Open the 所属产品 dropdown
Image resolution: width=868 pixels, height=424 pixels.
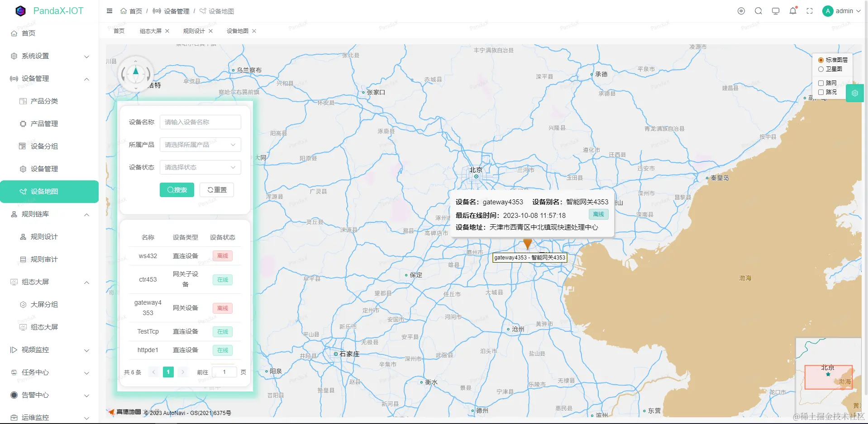pos(200,145)
